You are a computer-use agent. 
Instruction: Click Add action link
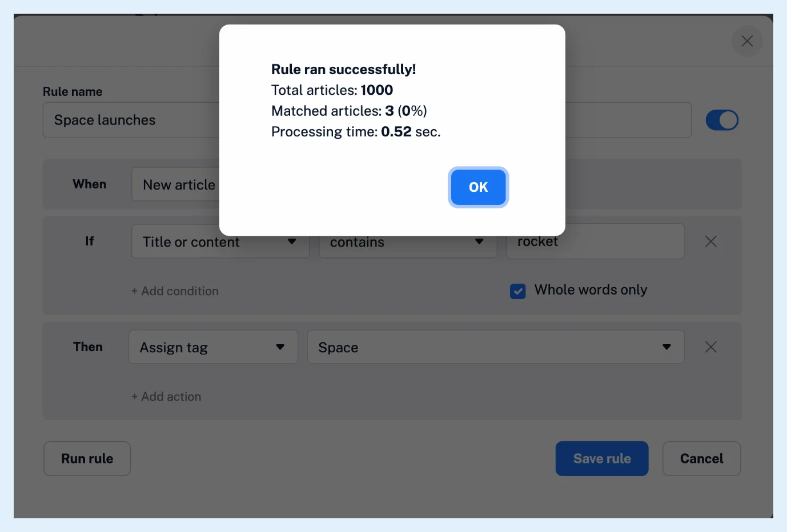coord(166,397)
